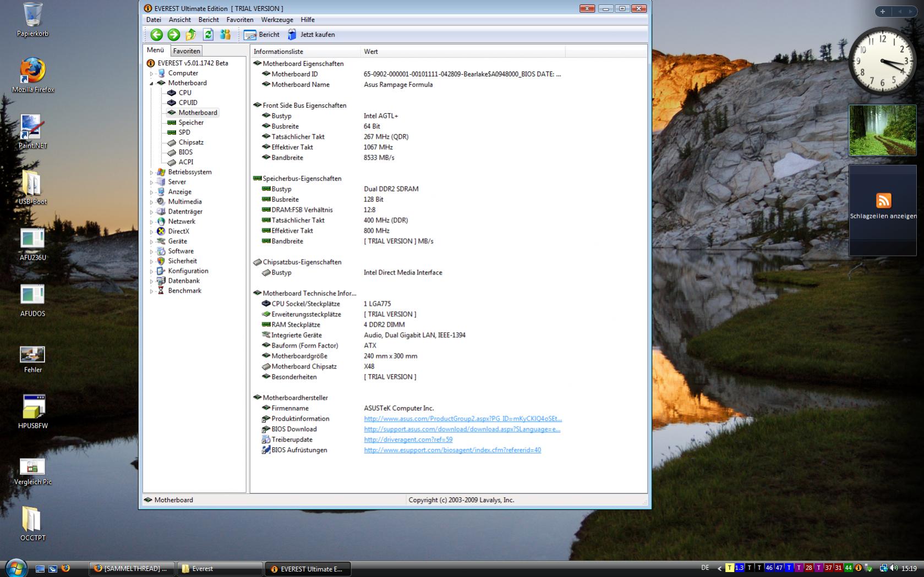
Task: Expand the Anzeige tree node
Action: pyautogui.click(x=151, y=192)
